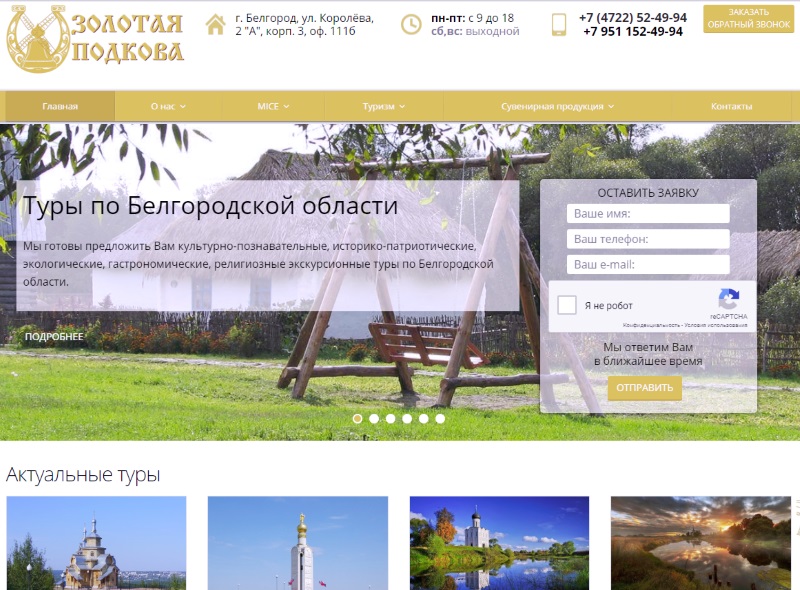Check the 'Я не робот' checkbox
The image size is (800, 590).
coord(567,305)
